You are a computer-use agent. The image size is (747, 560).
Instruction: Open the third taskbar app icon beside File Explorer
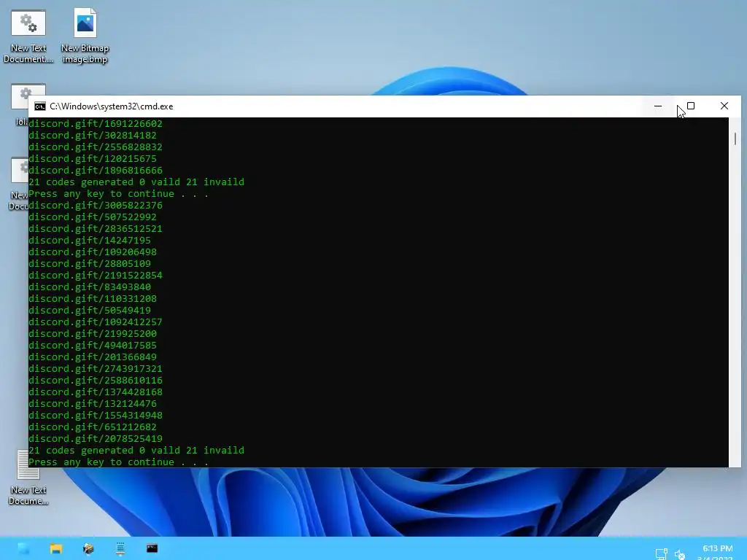point(88,548)
